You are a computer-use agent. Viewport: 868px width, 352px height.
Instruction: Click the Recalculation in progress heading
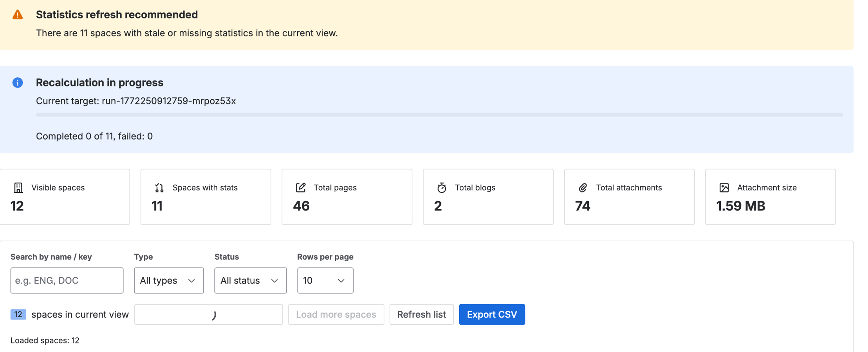99,83
